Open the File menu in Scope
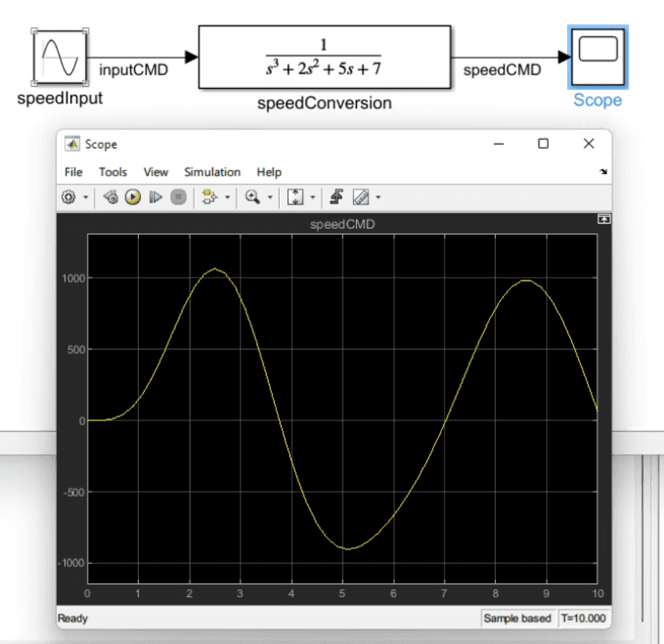 73,172
